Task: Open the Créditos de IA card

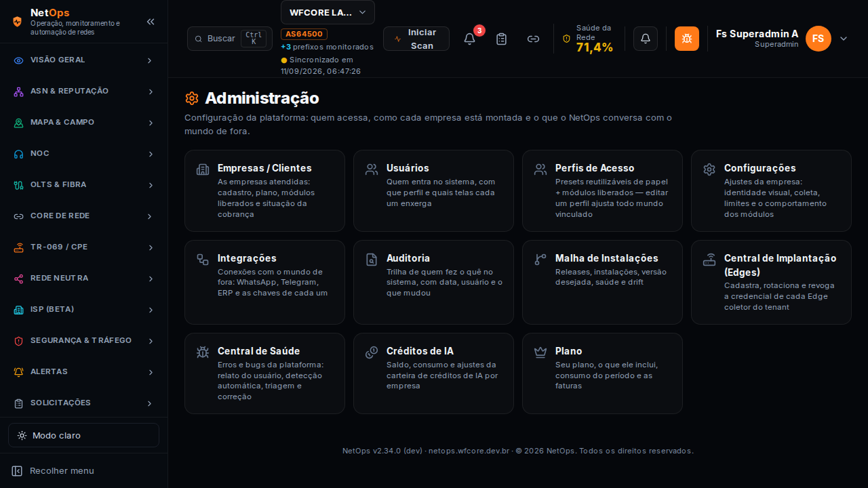Action: coord(433,373)
